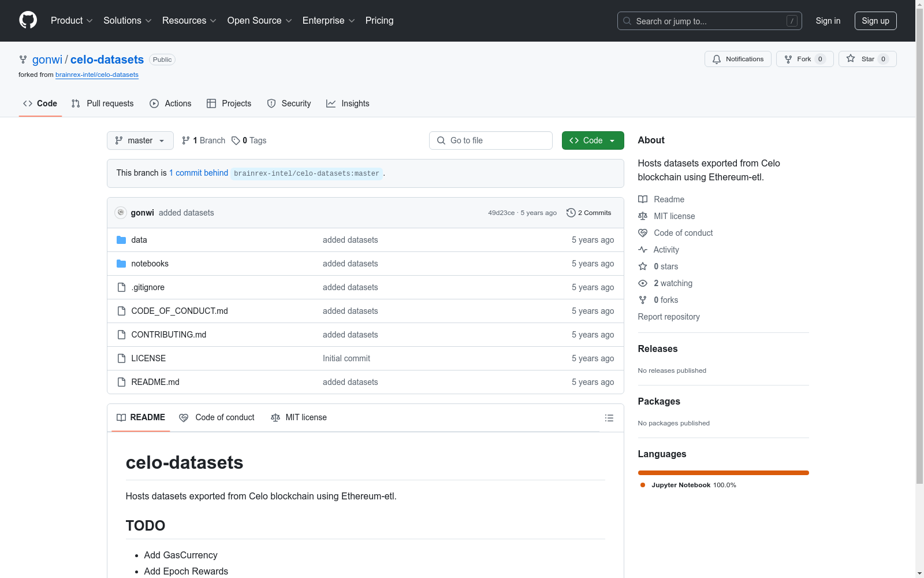Image resolution: width=924 pixels, height=578 pixels.
Task: View the 2 Commits history
Action: [589, 213]
